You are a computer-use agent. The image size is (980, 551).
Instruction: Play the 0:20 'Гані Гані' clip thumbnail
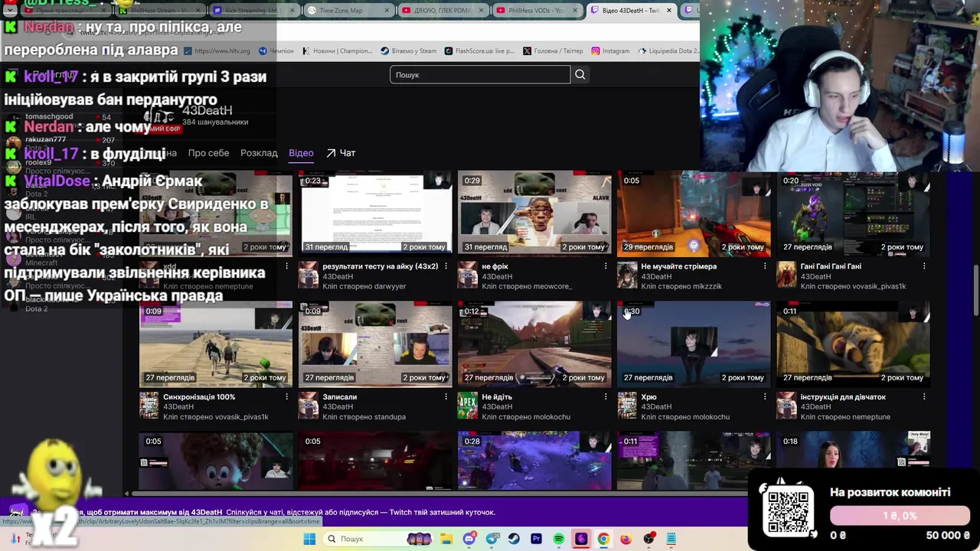coord(853,214)
